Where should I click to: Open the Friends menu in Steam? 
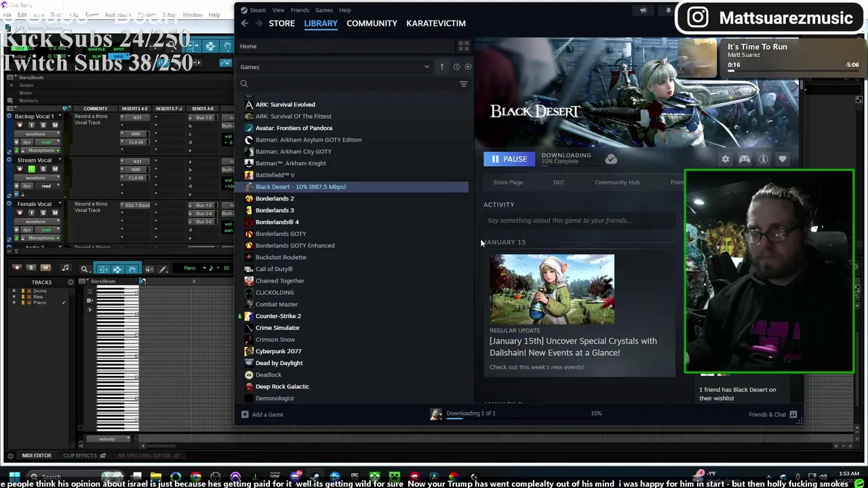point(300,10)
